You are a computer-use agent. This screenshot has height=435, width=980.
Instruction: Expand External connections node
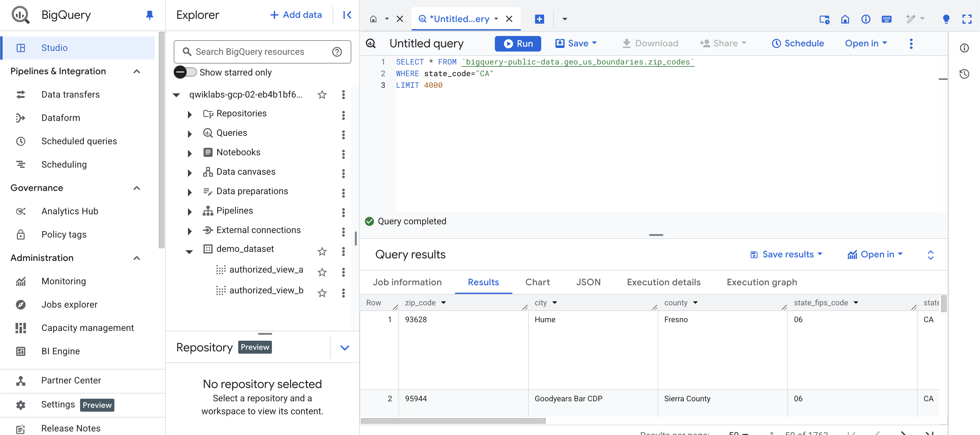190,231
